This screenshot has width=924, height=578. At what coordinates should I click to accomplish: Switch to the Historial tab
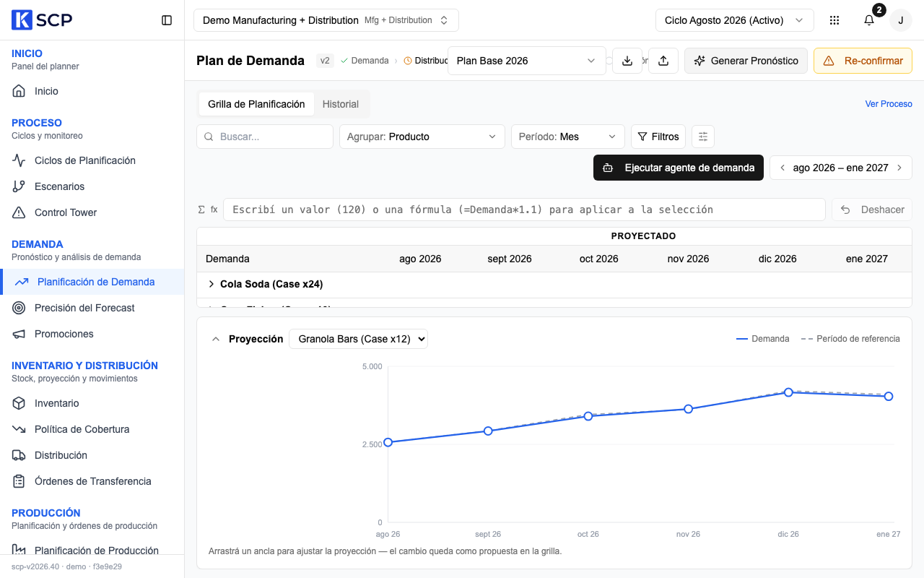click(x=341, y=104)
